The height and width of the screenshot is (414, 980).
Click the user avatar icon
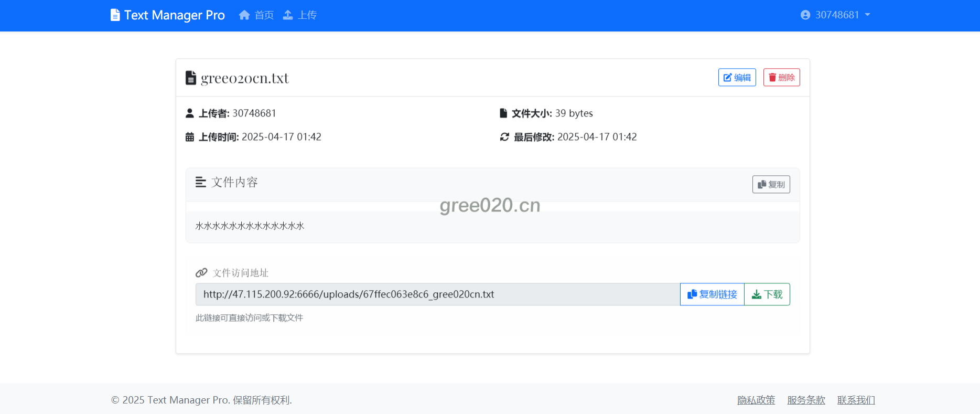(x=805, y=15)
